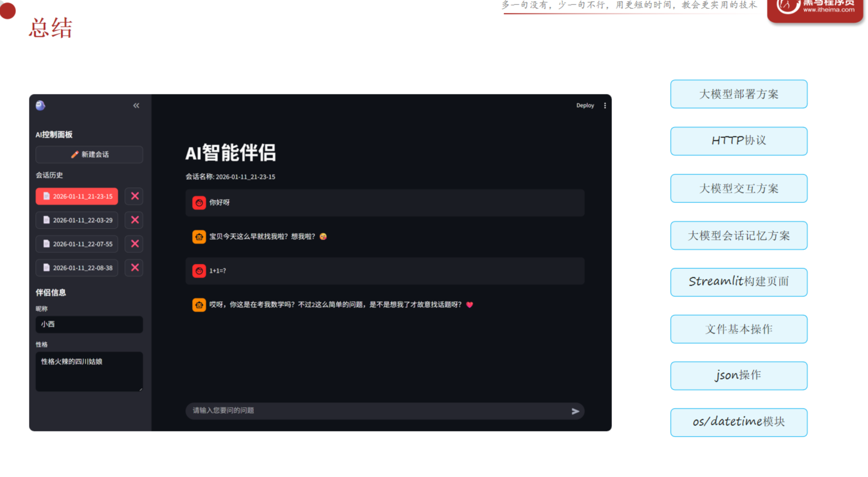Delete session 2026-01-11_21-23-15 with red X
This screenshot has height=477, width=868.
coord(134,196)
